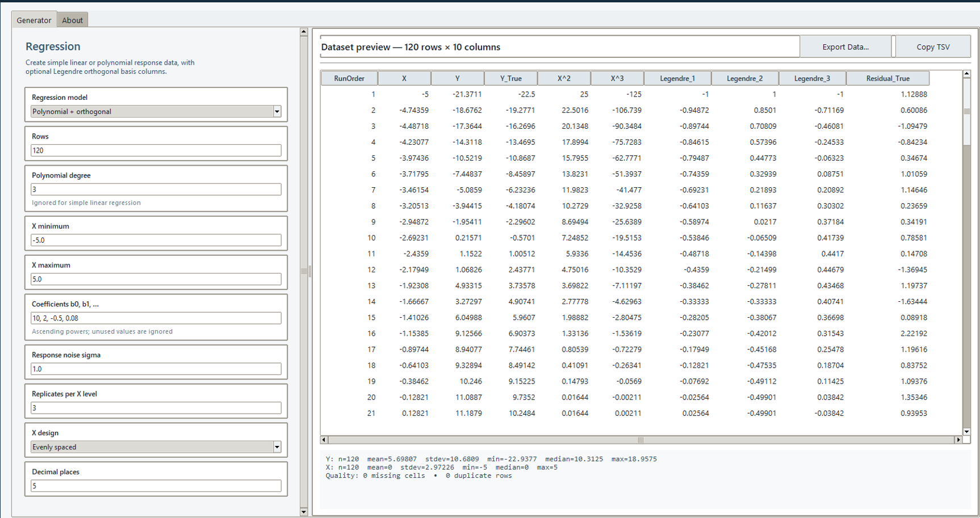The width and height of the screenshot is (980, 518).
Task: Click the Response noise sigma field
Action: [x=156, y=369]
